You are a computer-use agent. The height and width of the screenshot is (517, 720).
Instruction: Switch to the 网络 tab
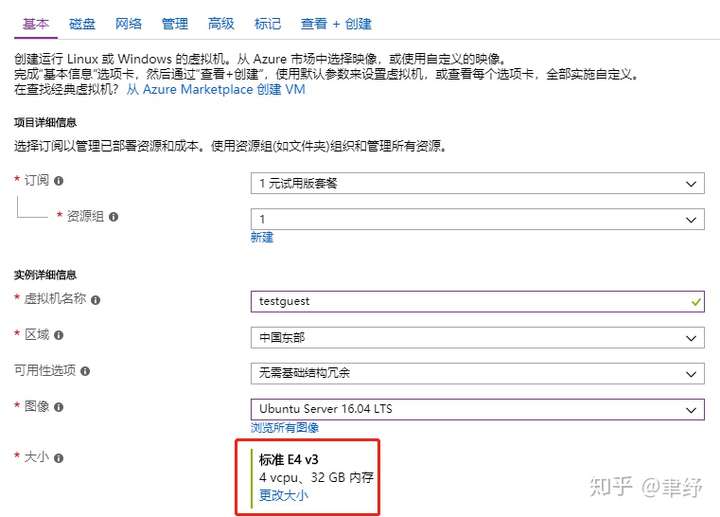pyautogui.click(x=129, y=23)
